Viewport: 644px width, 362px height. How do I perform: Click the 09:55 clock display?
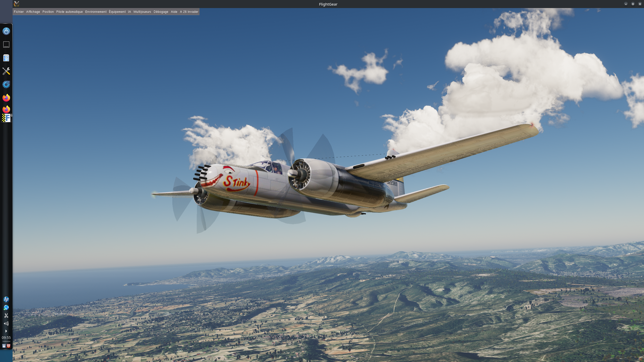(x=6, y=338)
